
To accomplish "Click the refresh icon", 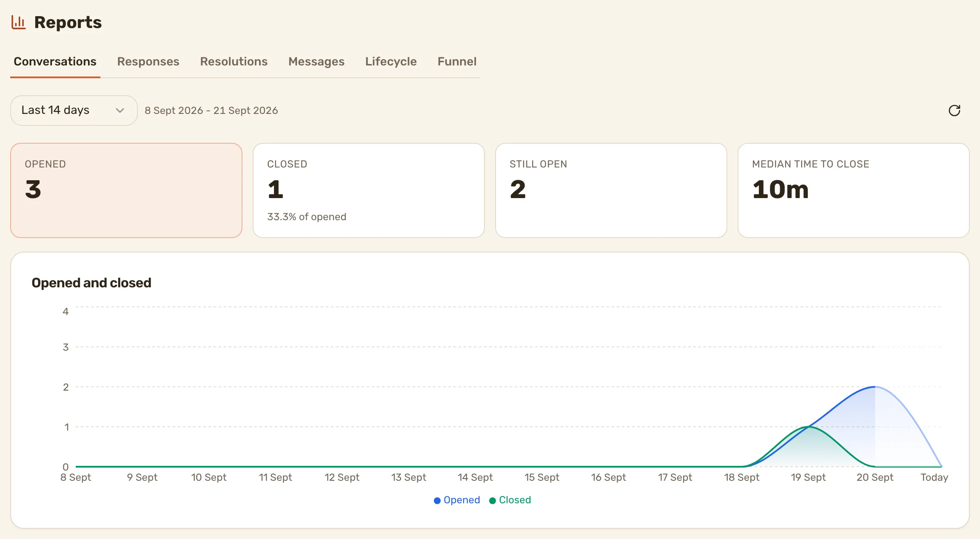I will pos(954,111).
